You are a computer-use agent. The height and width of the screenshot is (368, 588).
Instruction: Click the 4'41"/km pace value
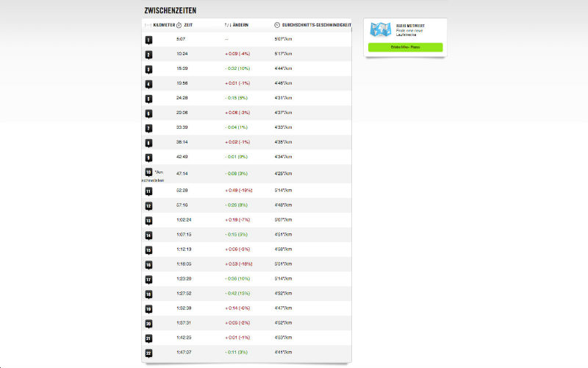click(283, 353)
